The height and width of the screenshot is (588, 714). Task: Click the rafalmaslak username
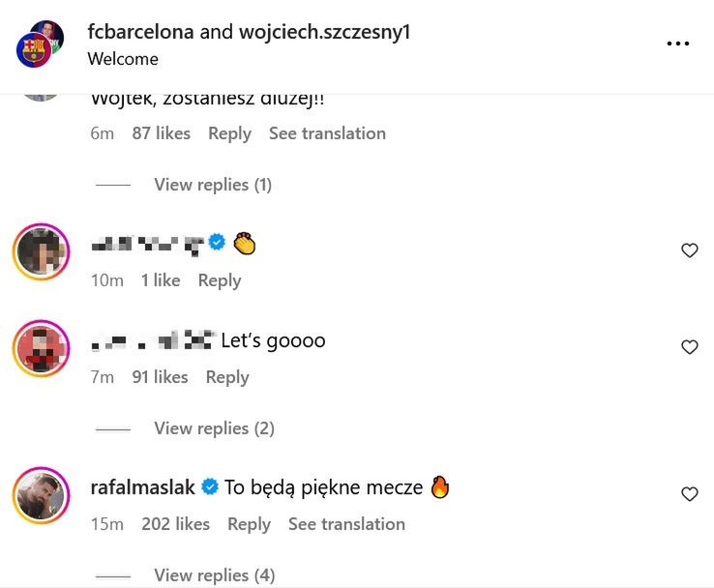click(x=142, y=487)
